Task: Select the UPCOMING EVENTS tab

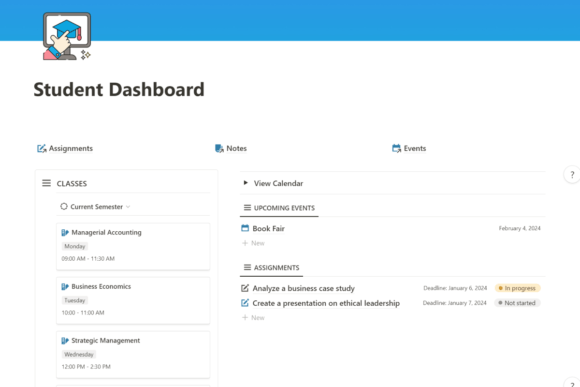Action: [x=279, y=208]
